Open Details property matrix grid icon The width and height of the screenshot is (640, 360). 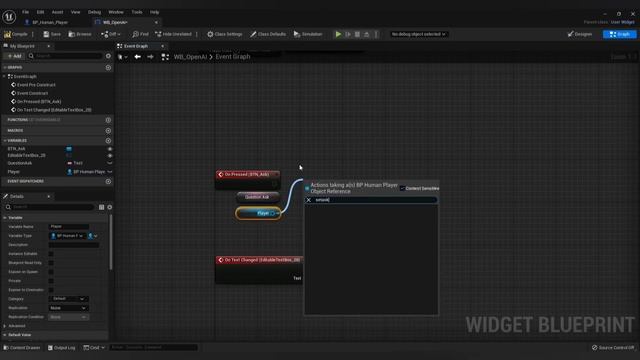[102, 207]
